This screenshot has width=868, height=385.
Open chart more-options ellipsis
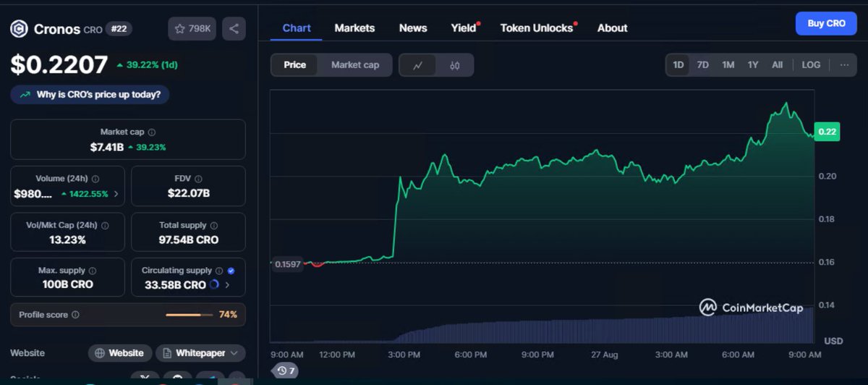pos(844,64)
